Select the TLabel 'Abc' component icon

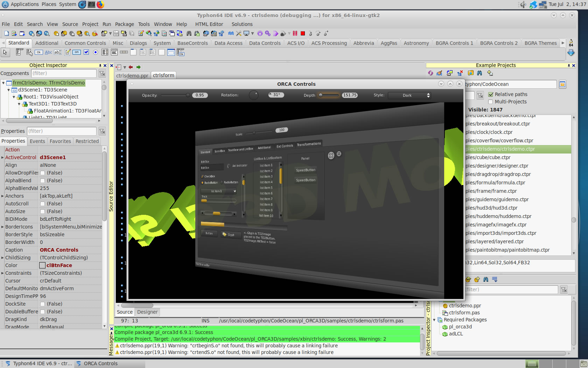(48, 52)
